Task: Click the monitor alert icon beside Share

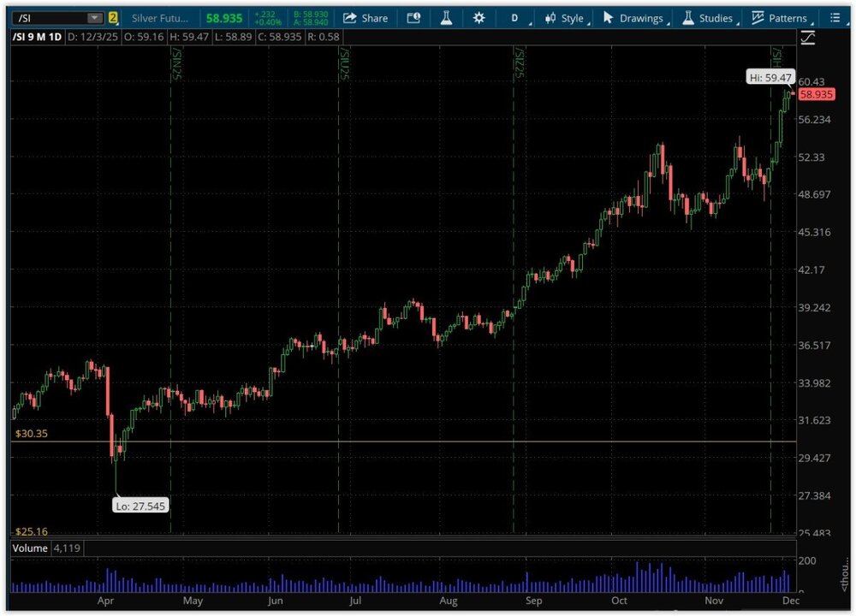Action: click(x=414, y=18)
